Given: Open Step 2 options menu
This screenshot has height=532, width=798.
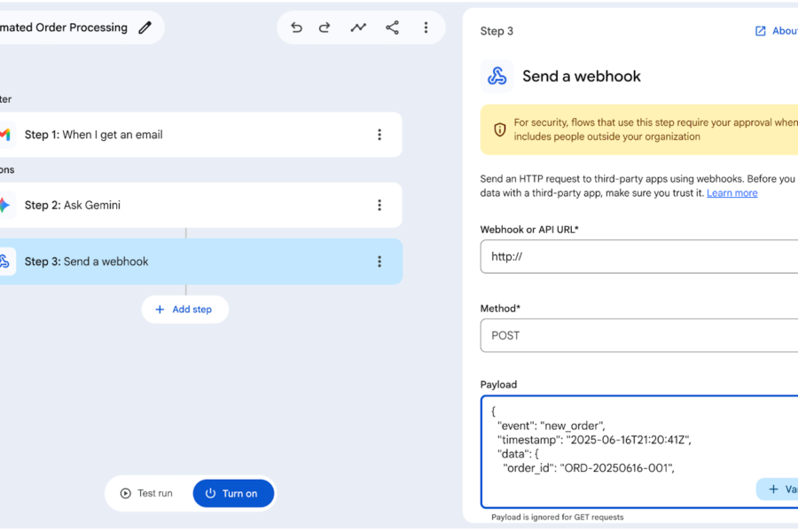Looking at the screenshot, I should coord(379,205).
